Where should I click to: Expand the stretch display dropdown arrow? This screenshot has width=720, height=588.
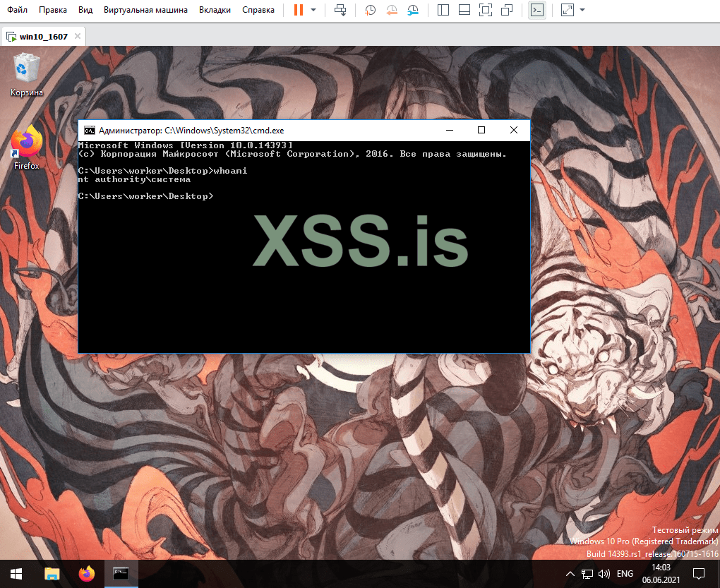coord(582,10)
